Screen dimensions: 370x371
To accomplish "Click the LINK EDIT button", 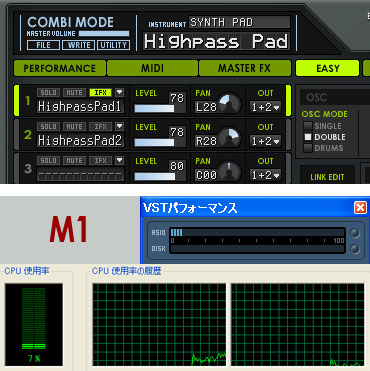I will point(327,177).
